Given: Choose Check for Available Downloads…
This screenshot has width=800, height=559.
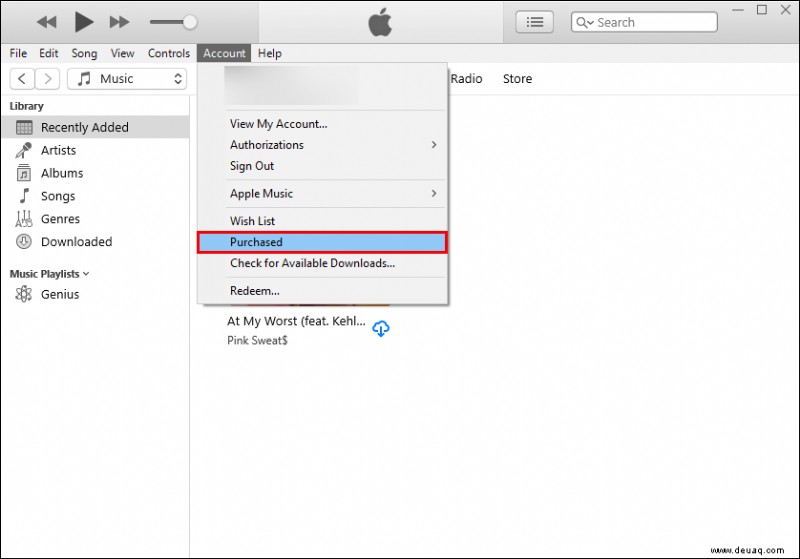Looking at the screenshot, I should click(322, 263).
